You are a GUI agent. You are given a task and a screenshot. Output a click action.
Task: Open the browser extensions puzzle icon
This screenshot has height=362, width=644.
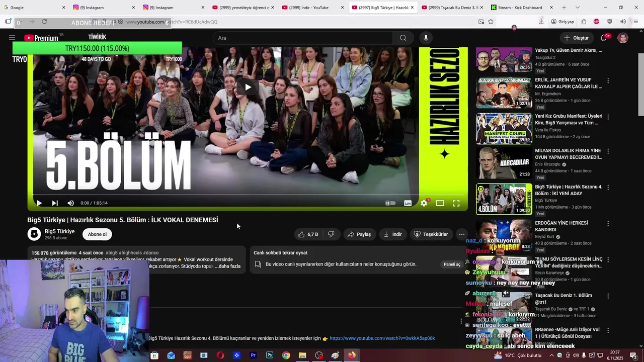click(584, 22)
